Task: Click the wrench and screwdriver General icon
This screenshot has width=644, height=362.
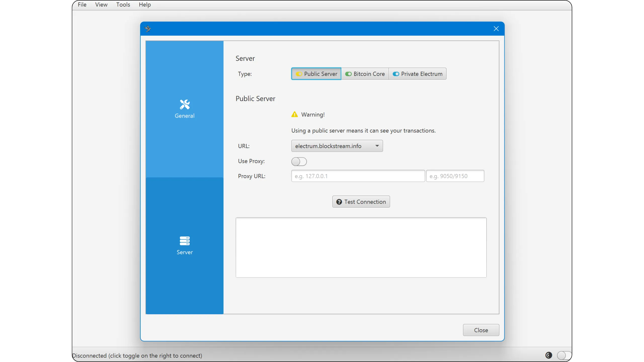Action: pos(185,104)
